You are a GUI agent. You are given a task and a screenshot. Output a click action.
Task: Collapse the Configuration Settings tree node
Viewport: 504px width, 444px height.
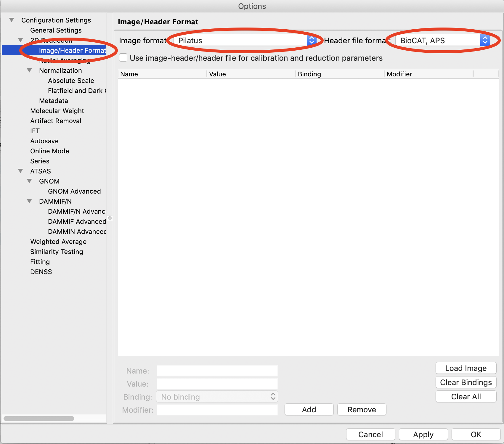(12, 20)
